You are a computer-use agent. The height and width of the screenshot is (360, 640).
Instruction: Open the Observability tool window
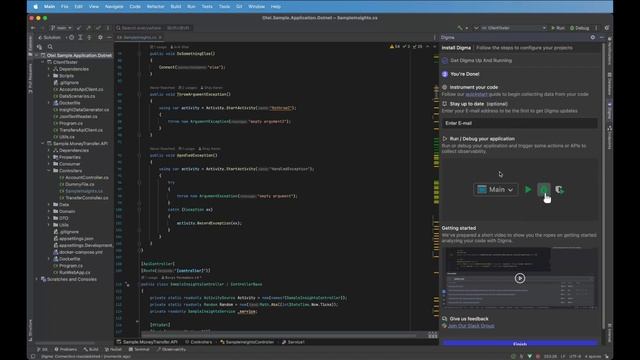pyautogui.click(x=171, y=349)
